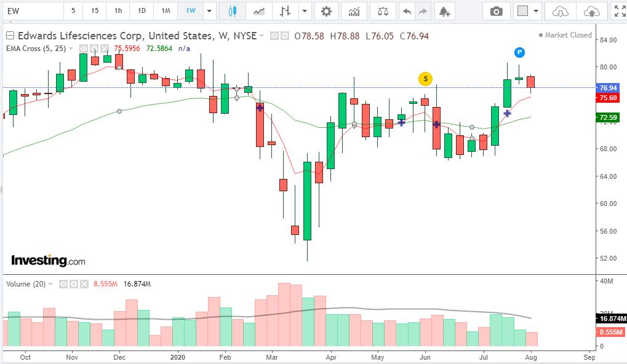Open the indicators menu
627x364 pixels.
coord(354,11)
